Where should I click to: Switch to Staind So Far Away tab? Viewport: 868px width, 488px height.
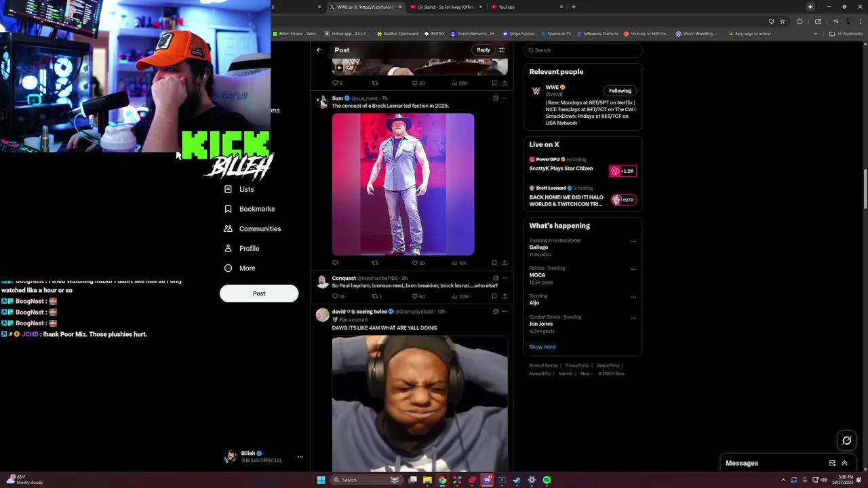point(446,7)
